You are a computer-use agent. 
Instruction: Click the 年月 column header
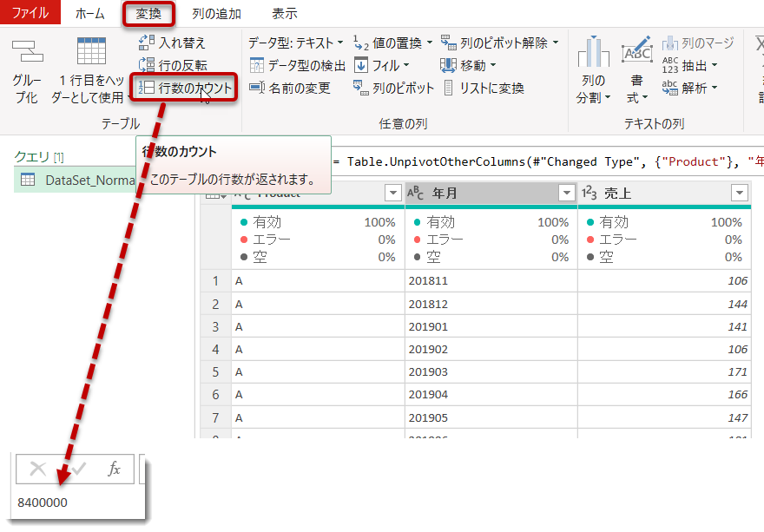tap(491, 194)
